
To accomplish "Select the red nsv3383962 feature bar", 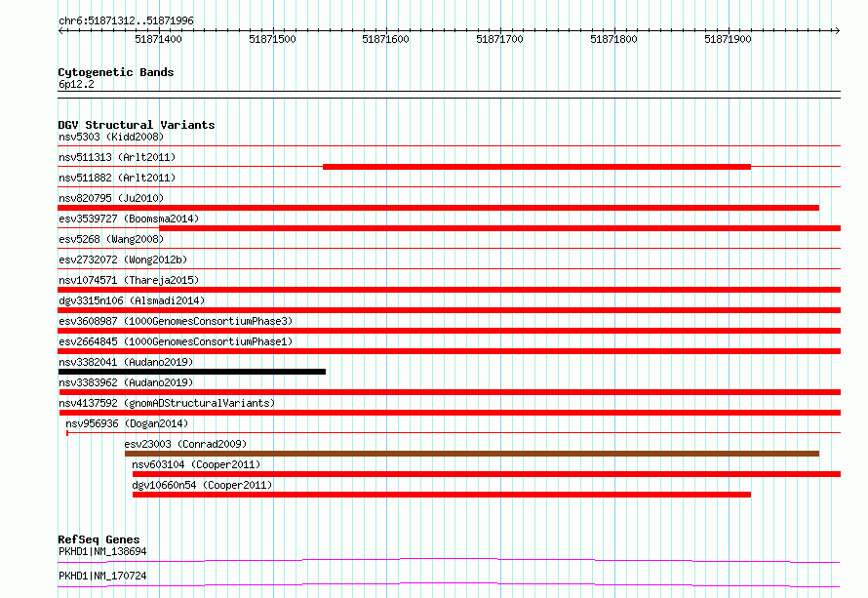I will tap(449, 392).
